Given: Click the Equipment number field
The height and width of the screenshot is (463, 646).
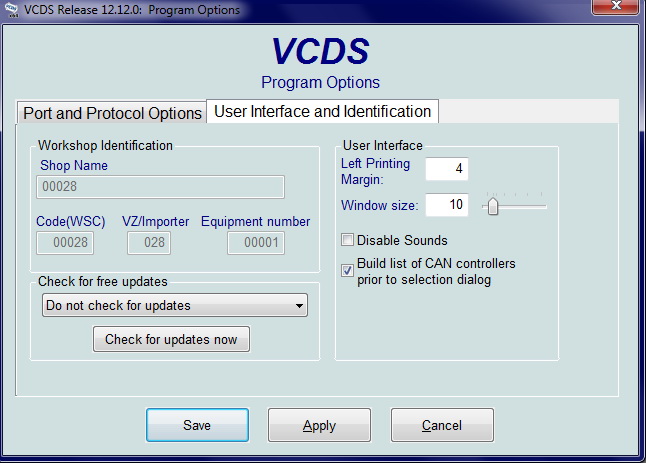Looking at the screenshot, I should point(256,243).
